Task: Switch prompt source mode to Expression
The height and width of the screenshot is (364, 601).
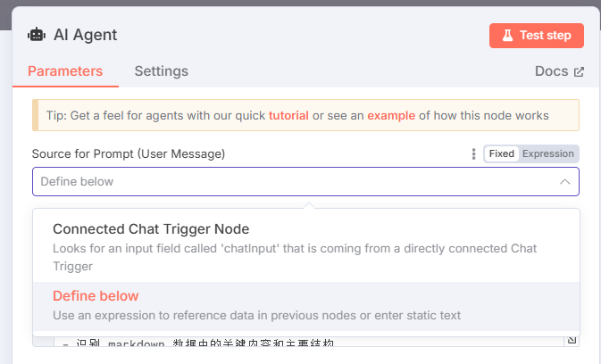Action: point(547,154)
